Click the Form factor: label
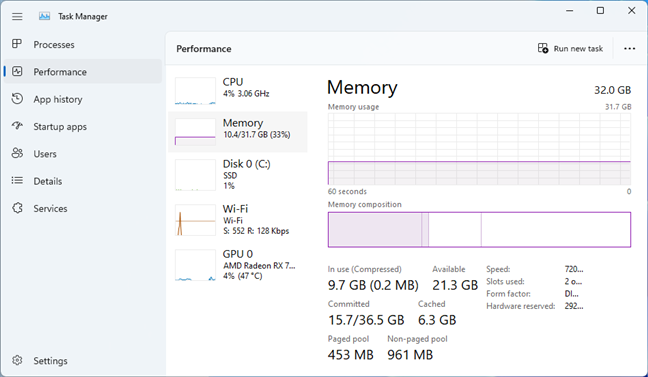The image size is (648, 377). tap(508, 294)
